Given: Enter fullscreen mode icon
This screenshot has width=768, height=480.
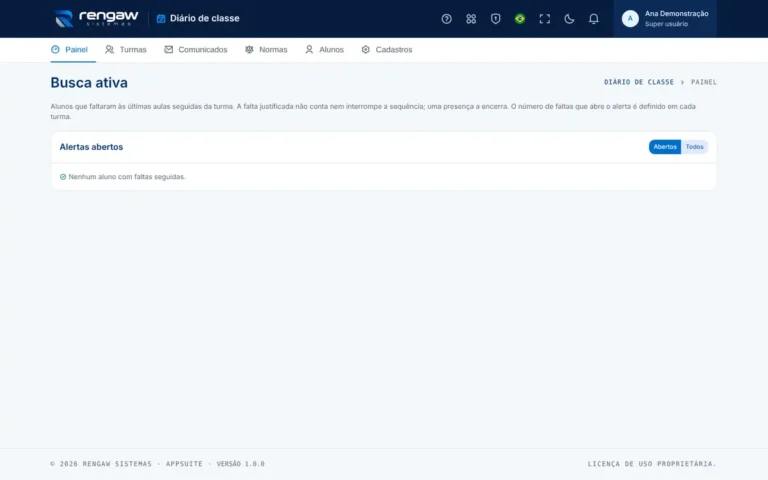Looking at the screenshot, I should click(544, 19).
